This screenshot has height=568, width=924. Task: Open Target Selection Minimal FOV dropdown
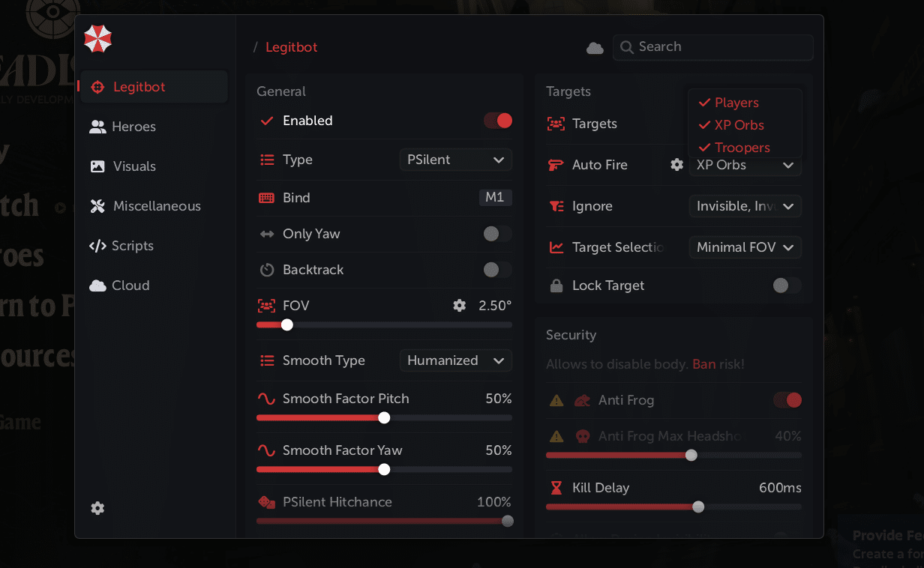745,247
